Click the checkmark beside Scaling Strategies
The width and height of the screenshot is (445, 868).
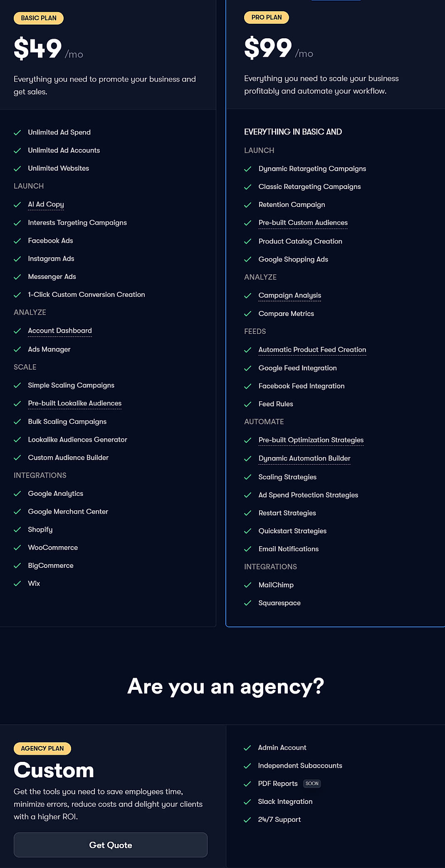248,477
